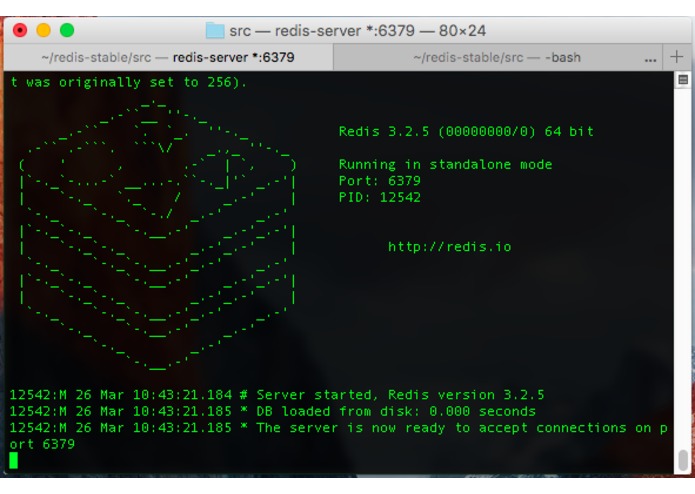This screenshot has height=494, width=695.
Task: Click the http://redis.io URL text
Action: (x=449, y=247)
